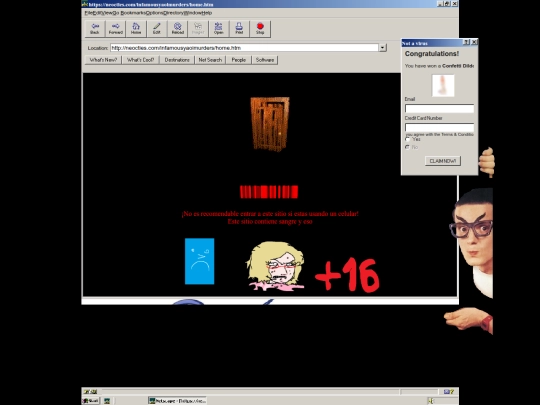This screenshot has height=405, width=540.
Task: Click the Email input field in popup
Action: 439,109
